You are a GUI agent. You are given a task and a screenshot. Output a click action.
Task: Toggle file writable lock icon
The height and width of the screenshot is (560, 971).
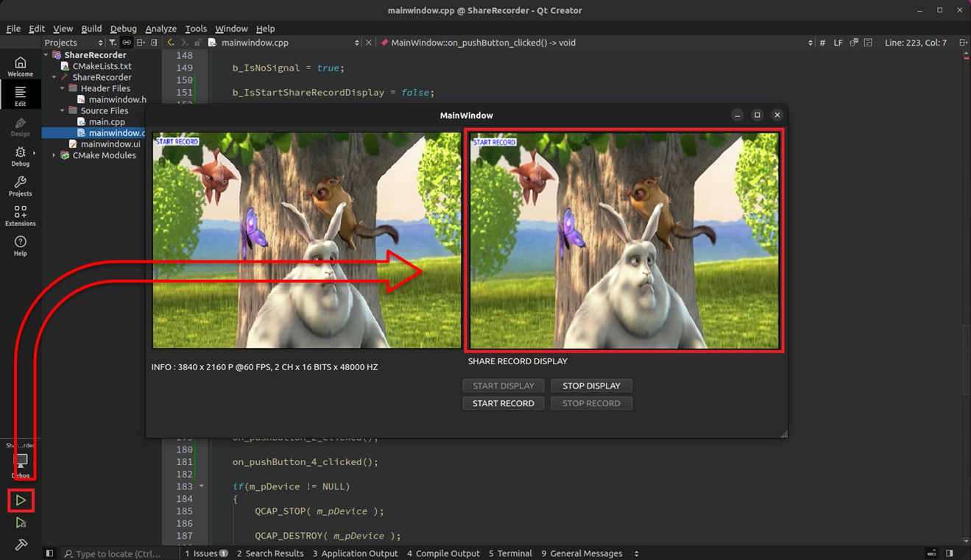coord(199,43)
